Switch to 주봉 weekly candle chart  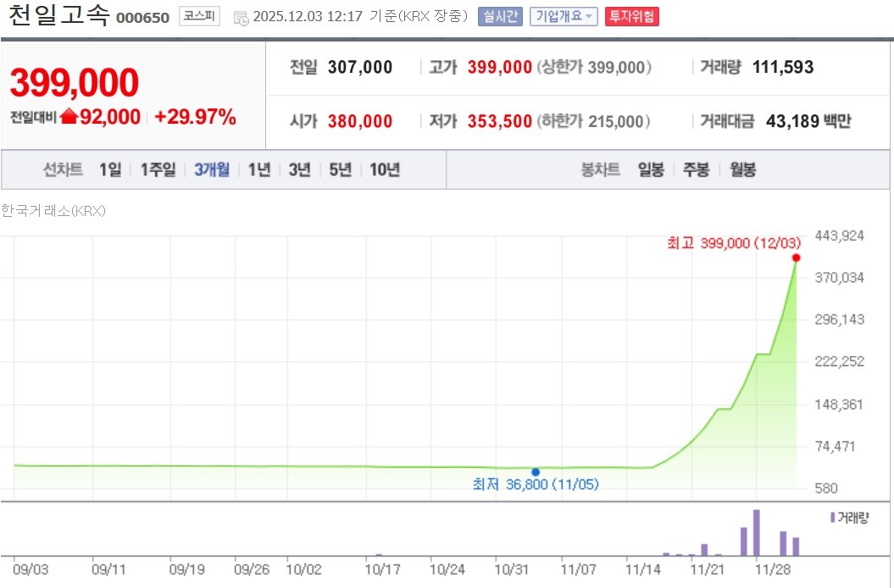coord(696,169)
